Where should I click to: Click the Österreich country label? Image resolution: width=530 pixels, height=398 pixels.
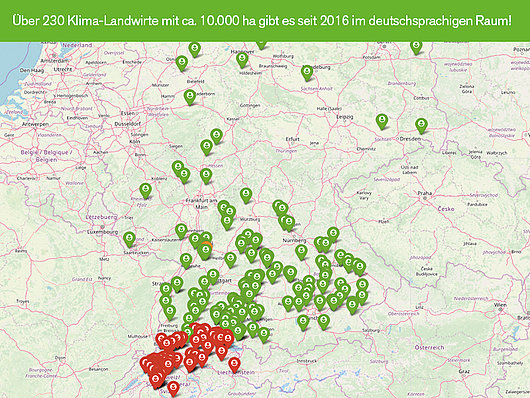429,348
